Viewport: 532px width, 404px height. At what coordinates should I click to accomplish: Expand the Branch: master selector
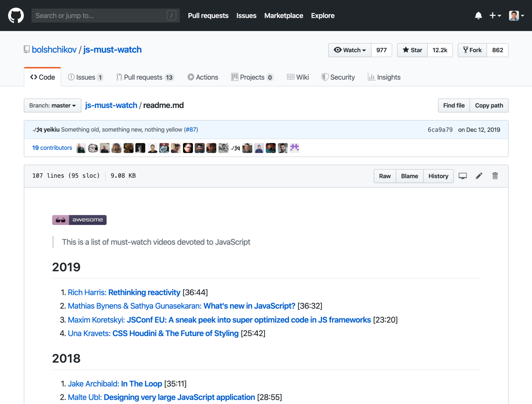click(53, 106)
